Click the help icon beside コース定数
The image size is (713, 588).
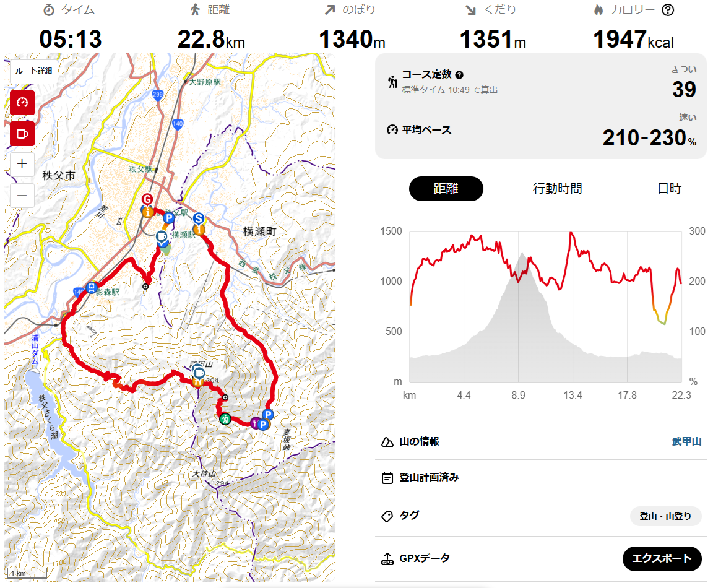(x=459, y=75)
